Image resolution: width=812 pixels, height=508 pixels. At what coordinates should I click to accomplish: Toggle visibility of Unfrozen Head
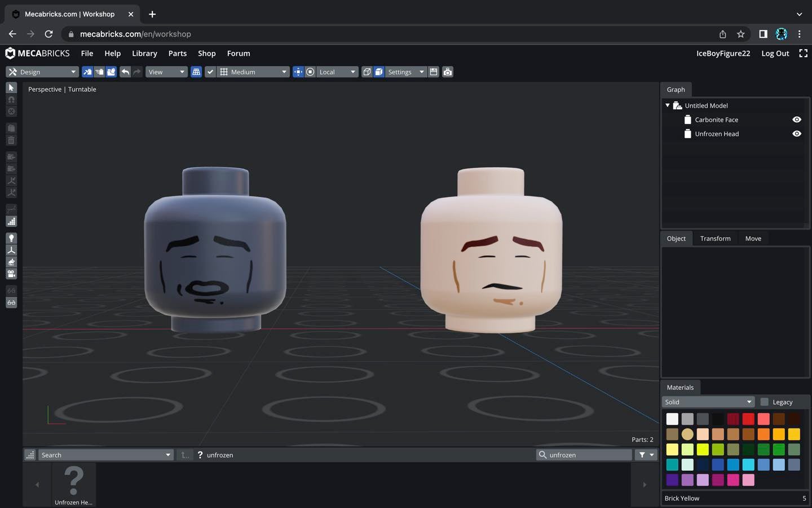796,134
